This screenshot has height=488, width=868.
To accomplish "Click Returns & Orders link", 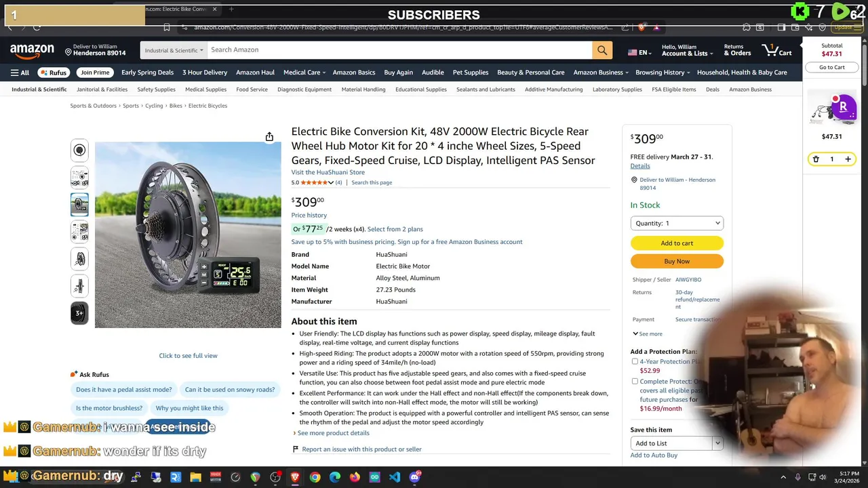I will [737, 50].
